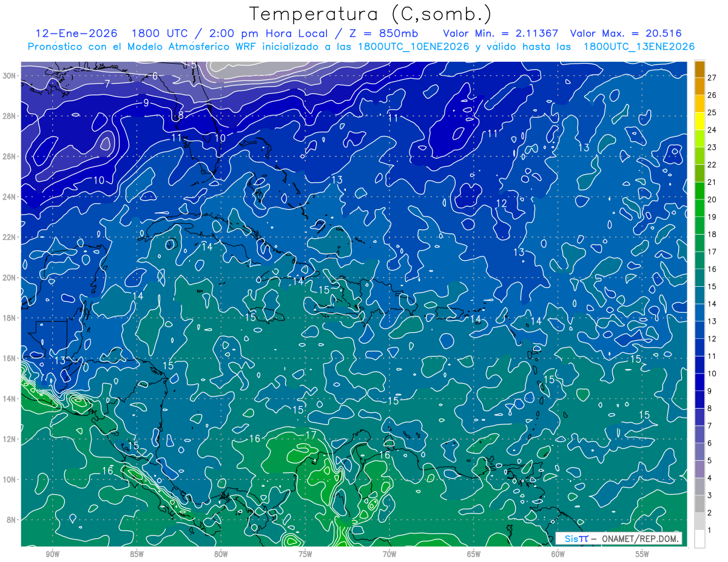Click the "10N" latitude axis label
The image size is (728, 562).
[x=10, y=480]
